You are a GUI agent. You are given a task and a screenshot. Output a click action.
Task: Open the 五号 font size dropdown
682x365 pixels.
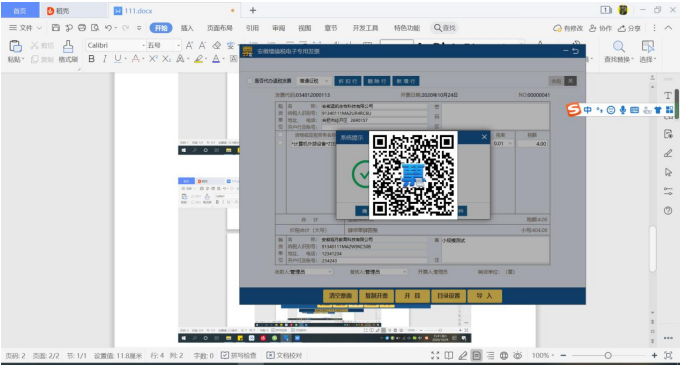click(178, 45)
